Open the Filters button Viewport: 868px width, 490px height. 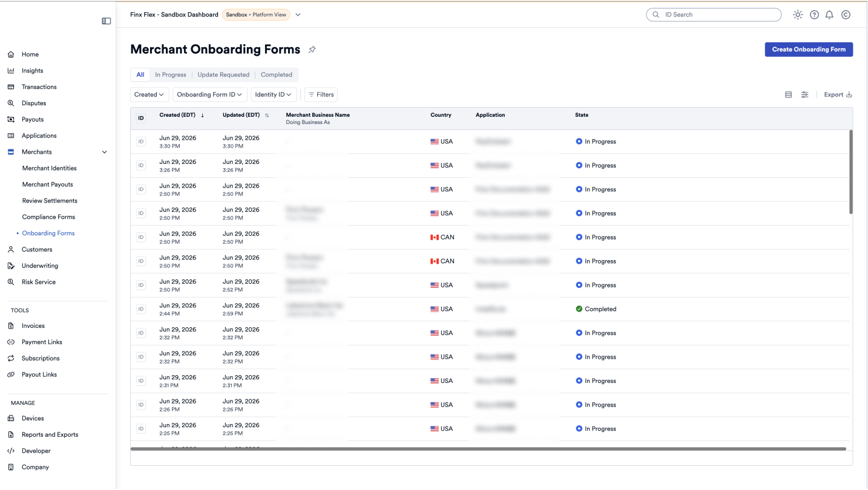(321, 94)
